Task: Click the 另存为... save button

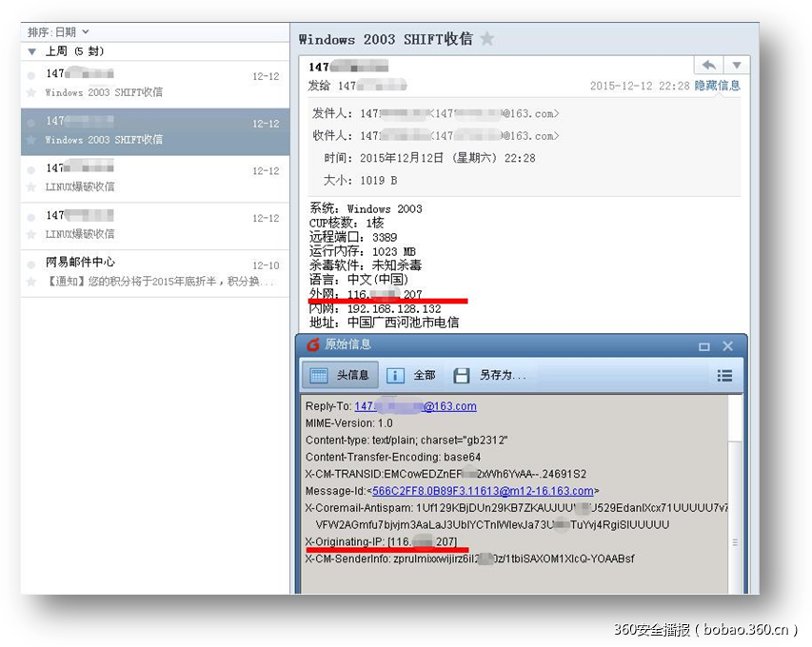Action: [x=490, y=375]
